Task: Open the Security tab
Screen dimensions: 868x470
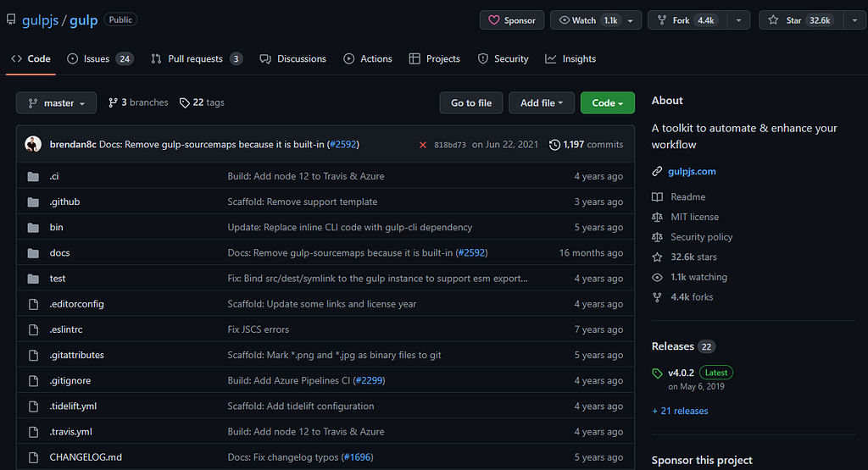Action: (504, 58)
